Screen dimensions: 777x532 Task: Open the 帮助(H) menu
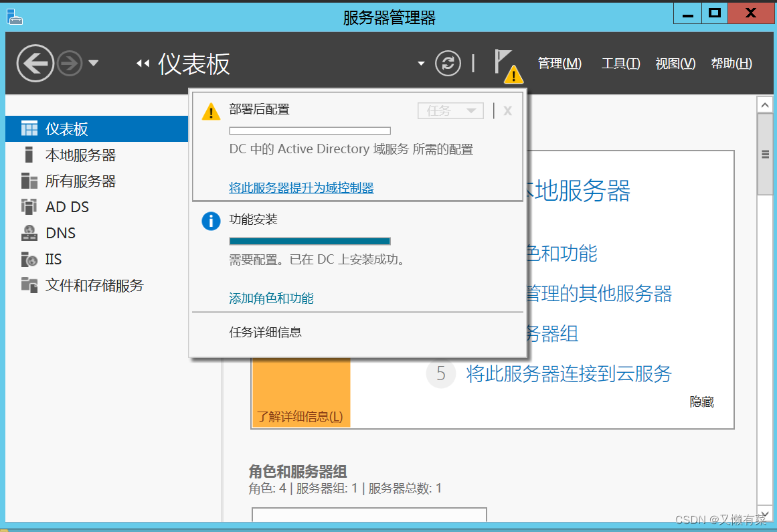click(x=731, y=64)
